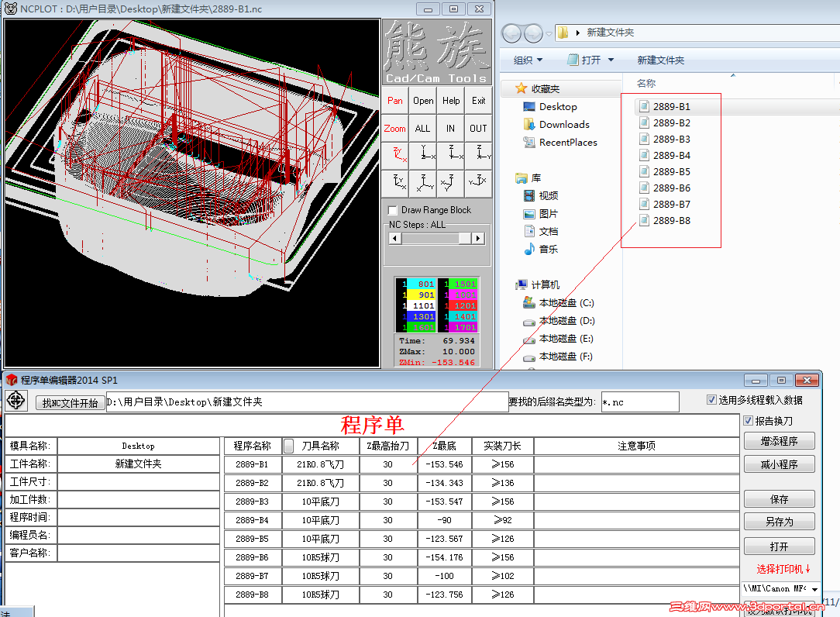
Task: Click the Explorer back arrow button
Action: 511,34
